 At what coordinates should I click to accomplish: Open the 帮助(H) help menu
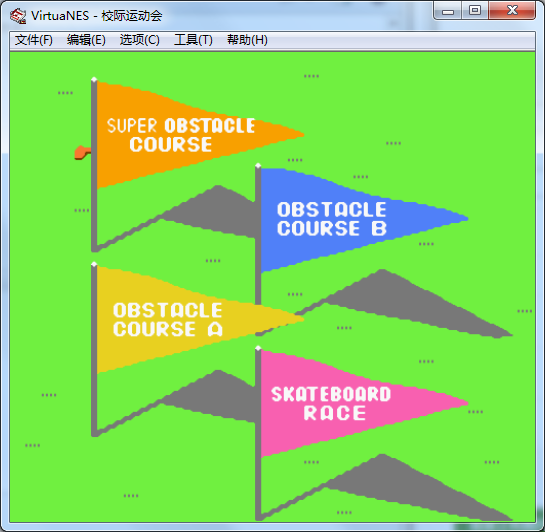(x=247, y=40)
